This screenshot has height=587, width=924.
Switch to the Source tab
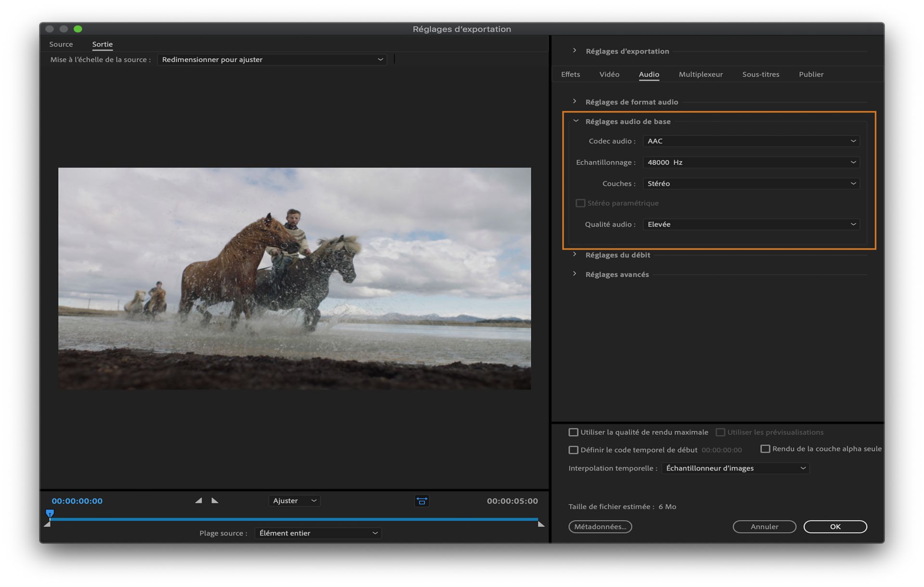[x=61, y=44]
